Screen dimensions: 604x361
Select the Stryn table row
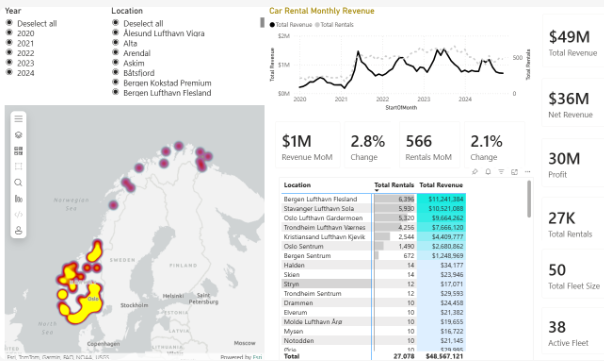pos(374,284)
